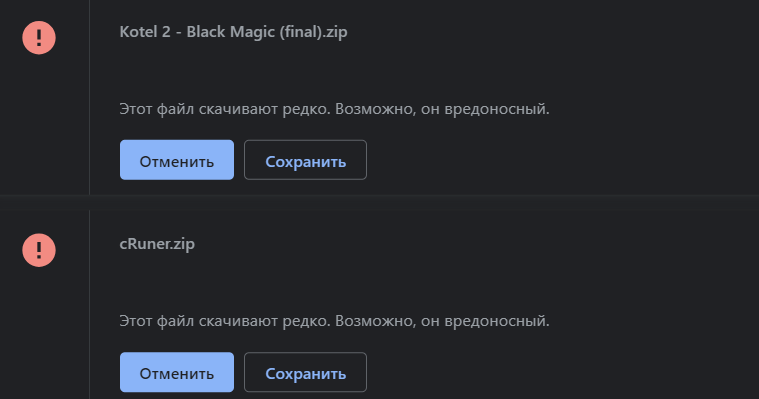Save the cRuner.zip file anyway

(305, 372)
